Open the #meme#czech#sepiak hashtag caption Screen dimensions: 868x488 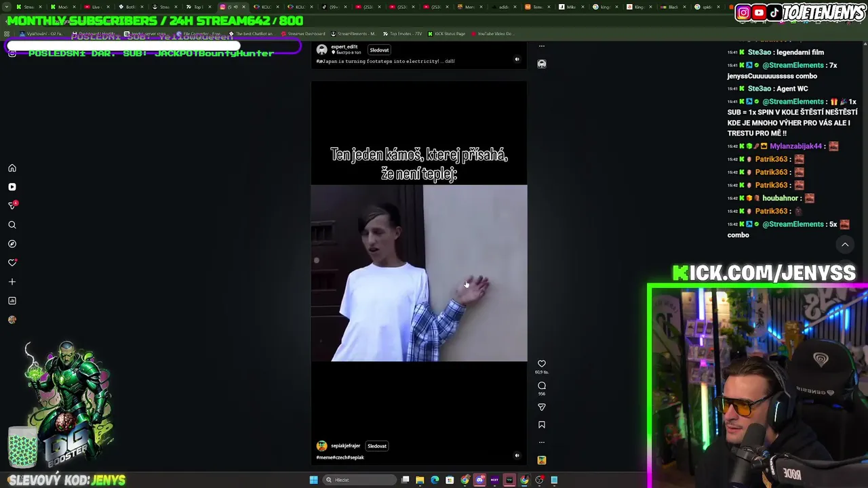[340, 457]
